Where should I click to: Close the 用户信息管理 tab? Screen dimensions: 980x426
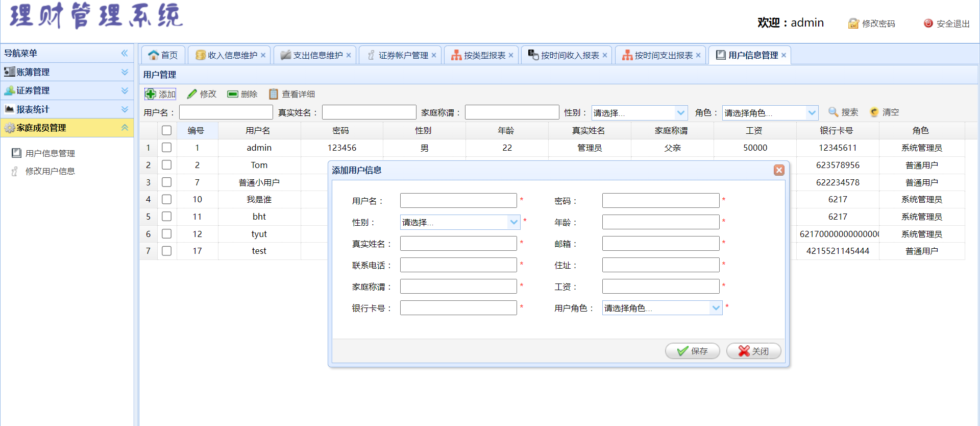[783, 55]
